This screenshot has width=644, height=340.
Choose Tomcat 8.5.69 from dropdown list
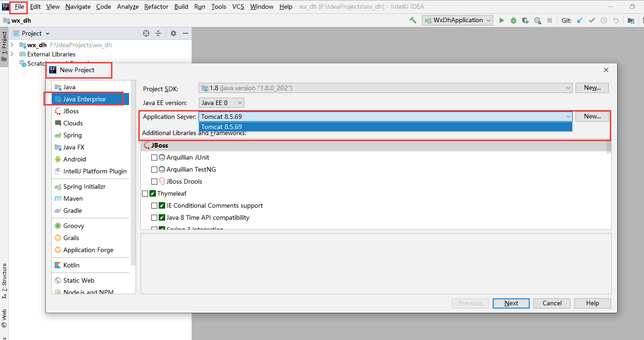click(385, 127)
